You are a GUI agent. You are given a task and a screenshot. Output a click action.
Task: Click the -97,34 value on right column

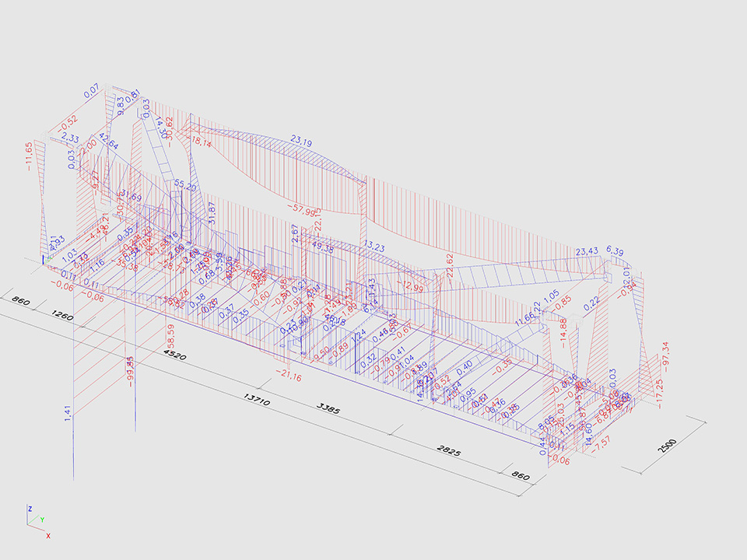coord(665,359)
